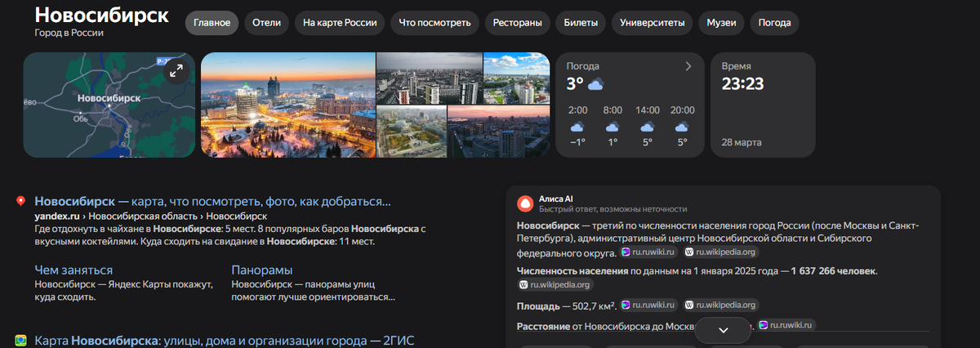Open the ru.ruwiki.ru source after федерального округа

click(x=649, y=252)
